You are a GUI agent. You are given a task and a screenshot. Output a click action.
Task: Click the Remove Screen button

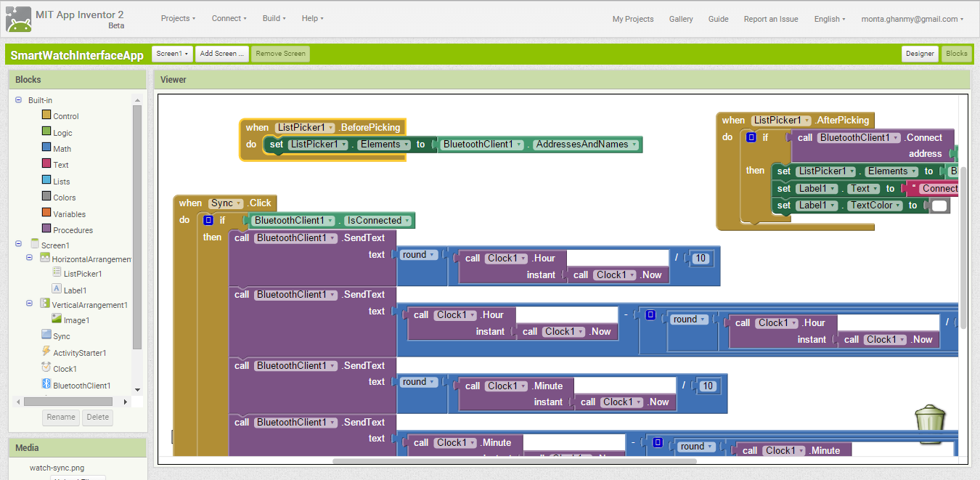click(x=281, y=54)
